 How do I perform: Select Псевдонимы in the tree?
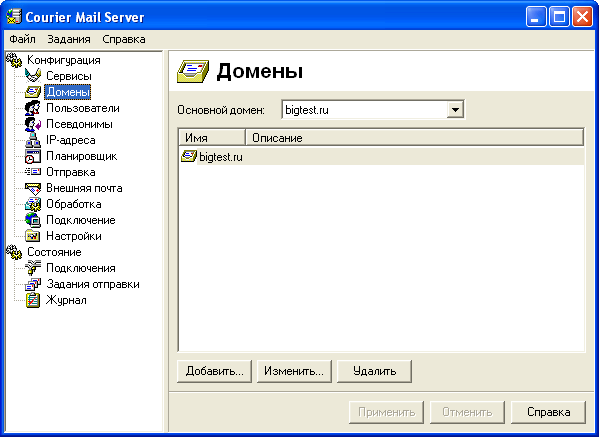tap(79, 124)
